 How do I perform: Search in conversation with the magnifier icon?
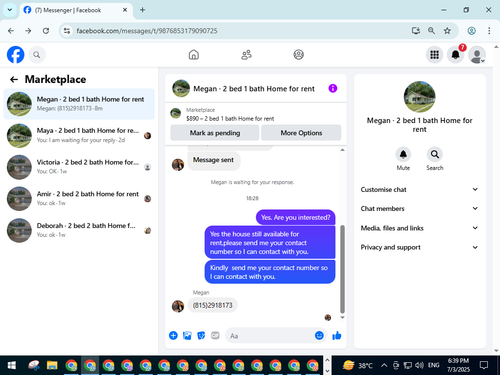[435, 154]
